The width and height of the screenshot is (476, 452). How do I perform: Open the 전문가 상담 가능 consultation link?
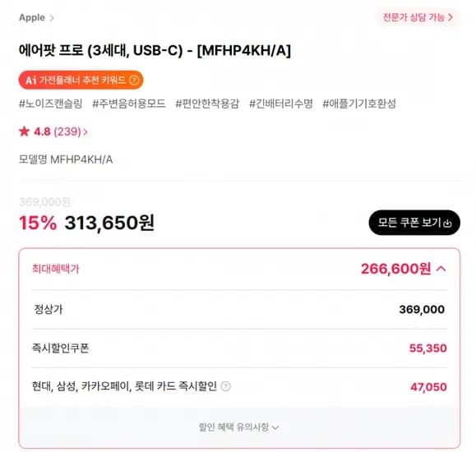[418, 17]
